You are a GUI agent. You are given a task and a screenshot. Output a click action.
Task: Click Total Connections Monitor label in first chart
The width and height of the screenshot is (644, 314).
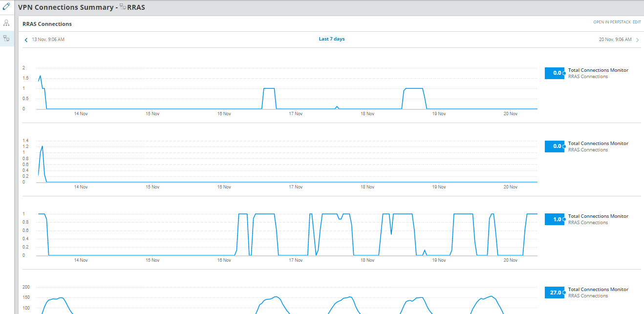598,70
